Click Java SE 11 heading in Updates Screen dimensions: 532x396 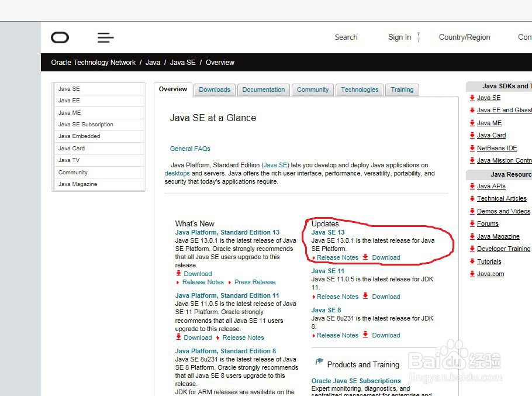click(x=328, y=271)
